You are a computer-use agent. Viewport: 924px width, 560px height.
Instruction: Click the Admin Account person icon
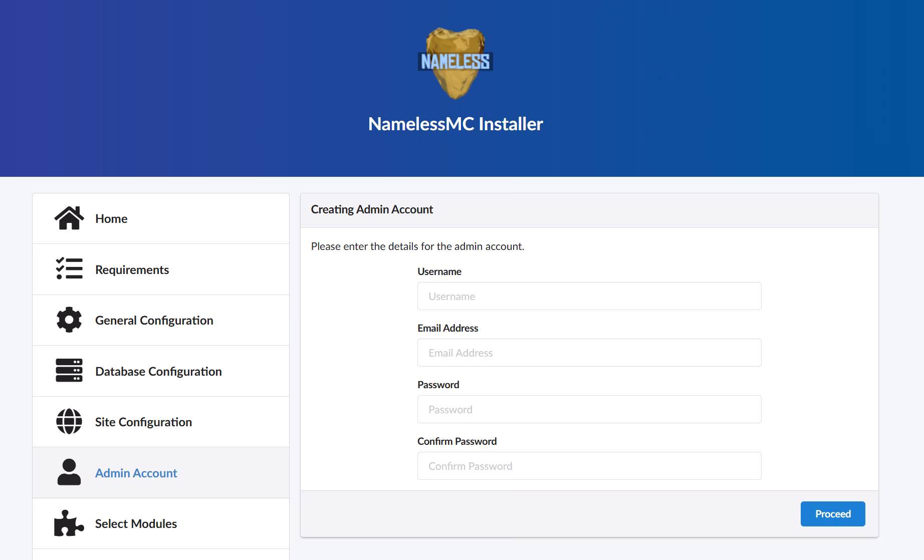click(x=69, y=472)
